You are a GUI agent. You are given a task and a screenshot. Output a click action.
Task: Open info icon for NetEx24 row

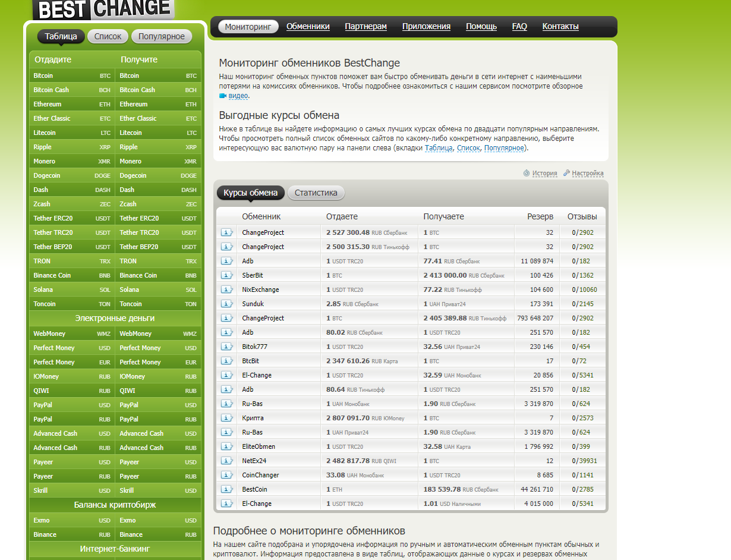pos(226,461)
